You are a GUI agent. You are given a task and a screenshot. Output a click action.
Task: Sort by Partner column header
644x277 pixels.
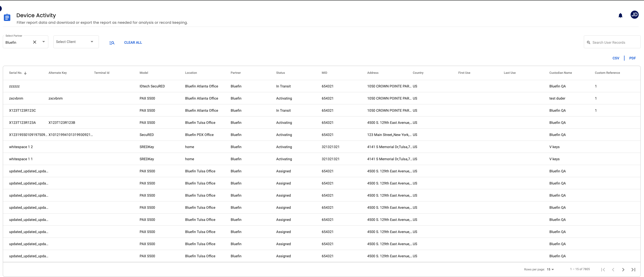[x=236, y=73]
